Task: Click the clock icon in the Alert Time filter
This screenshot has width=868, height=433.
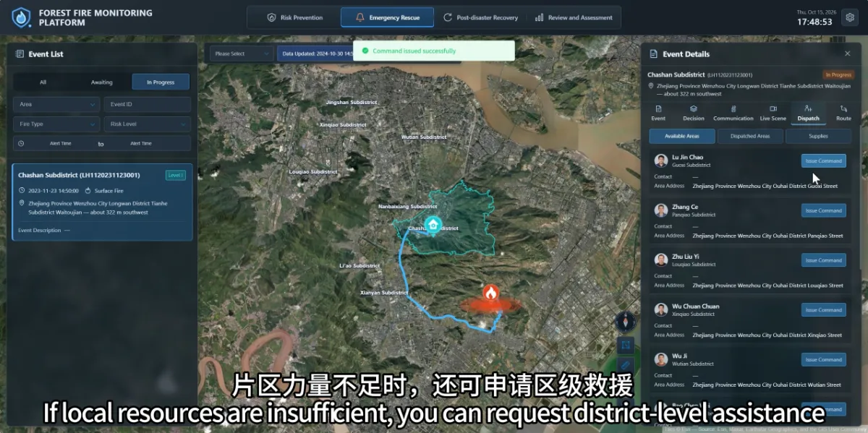Action: pyautogui.click(x=21, y=144)
